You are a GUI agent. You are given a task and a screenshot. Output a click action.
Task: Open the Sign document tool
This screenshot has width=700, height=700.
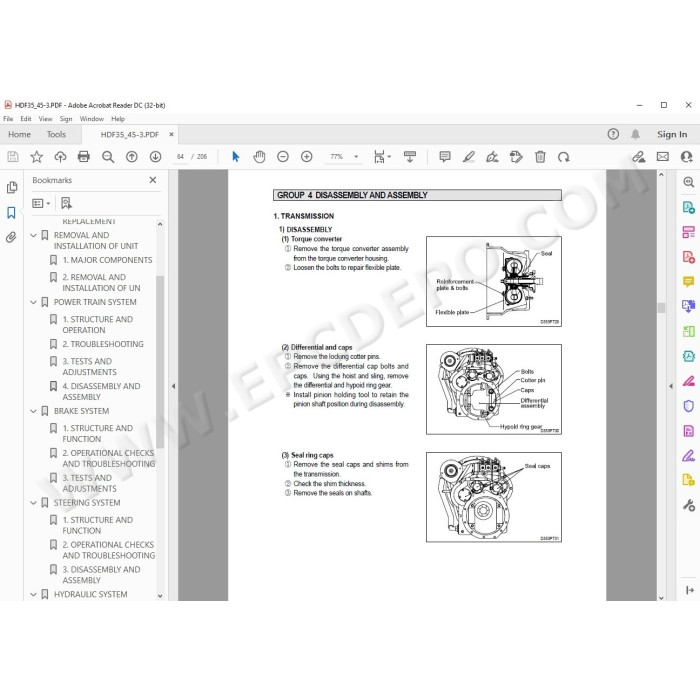click(x=492, y=157)
